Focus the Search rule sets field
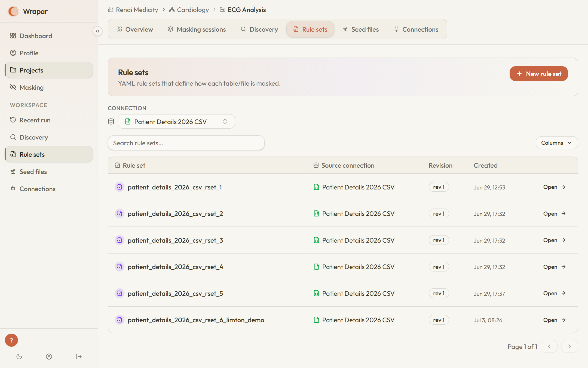Screen dimensions: 588x368 point(186,143)
